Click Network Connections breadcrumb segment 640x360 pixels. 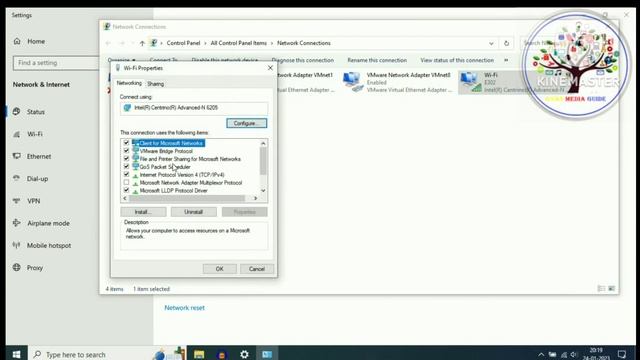[x=304, y=43]
